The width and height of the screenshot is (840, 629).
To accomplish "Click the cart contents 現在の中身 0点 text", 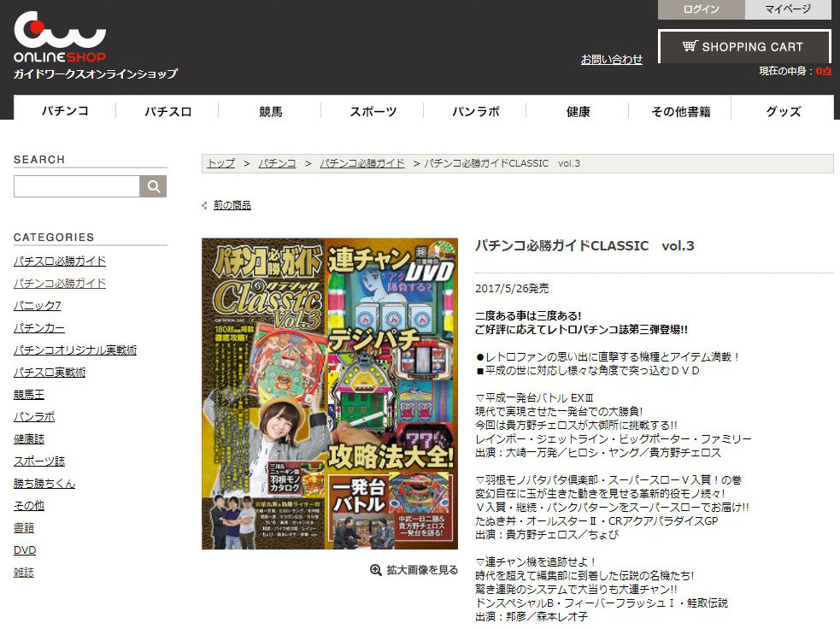I will point(795,71).
